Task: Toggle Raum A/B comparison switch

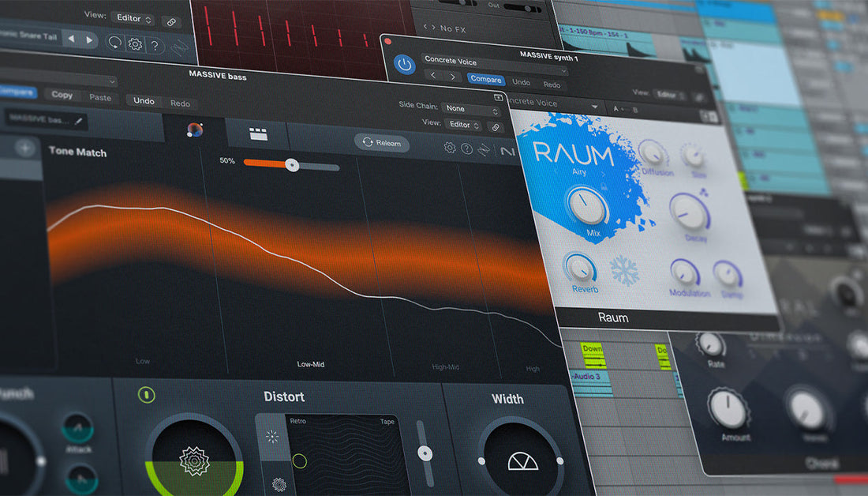Action: [x=624, y=109]
